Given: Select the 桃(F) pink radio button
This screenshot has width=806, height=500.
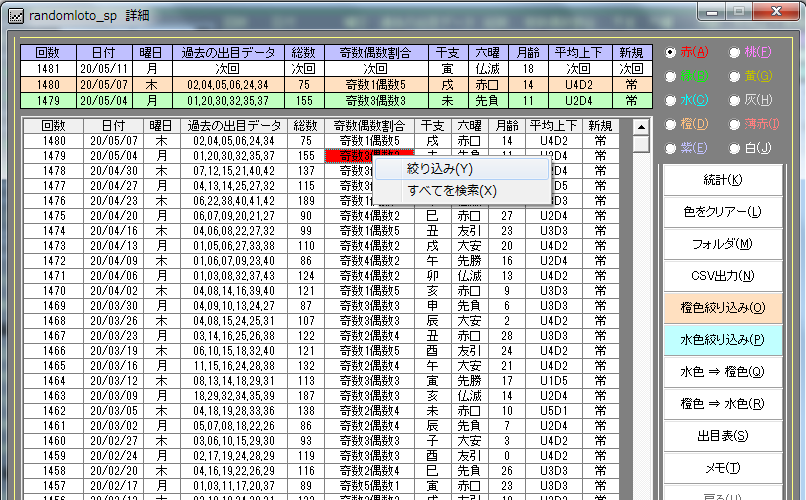Looking at the screenshot, I should click(x=750, y=52).
